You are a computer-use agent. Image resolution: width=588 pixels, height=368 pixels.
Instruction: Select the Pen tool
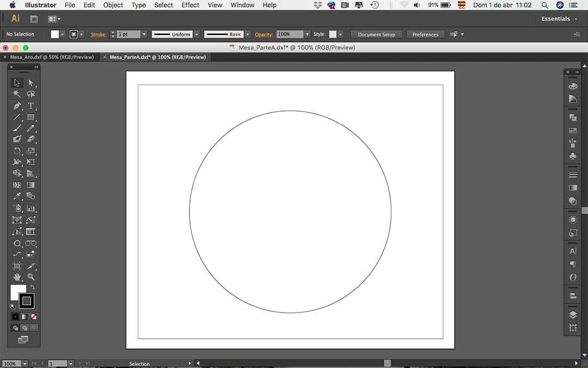pos(17,106)
